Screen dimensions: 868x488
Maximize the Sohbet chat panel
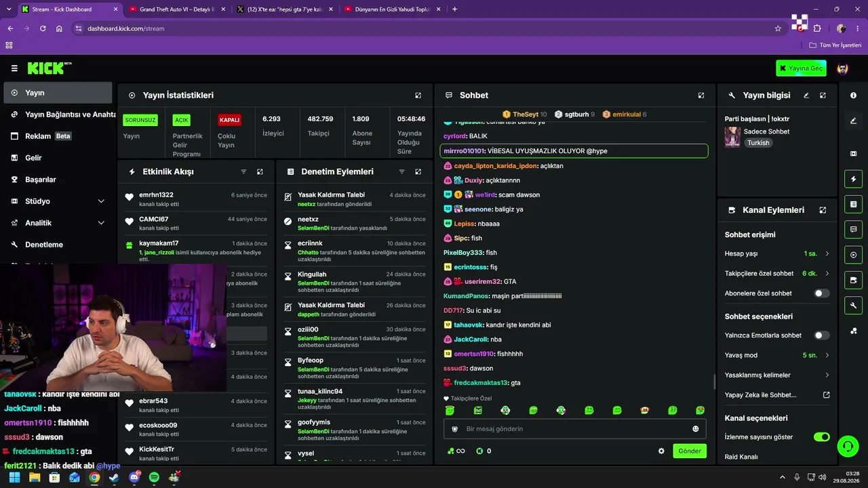(701, 96)
